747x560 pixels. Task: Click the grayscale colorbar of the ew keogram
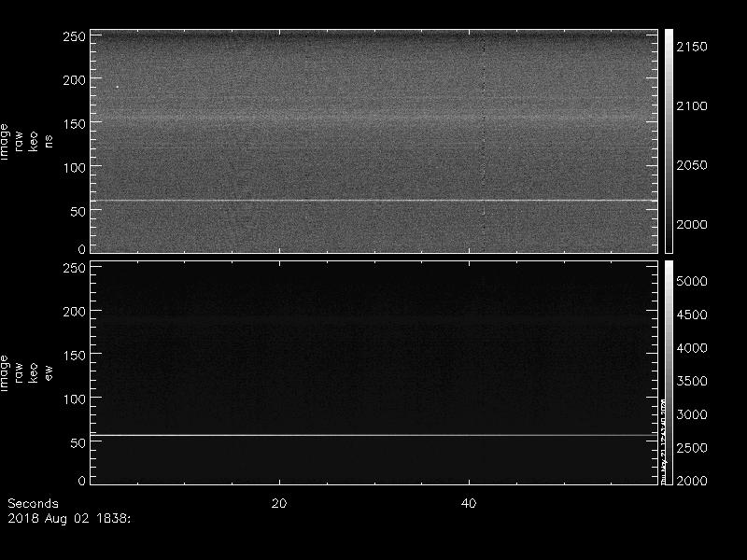tap(669, 372)
